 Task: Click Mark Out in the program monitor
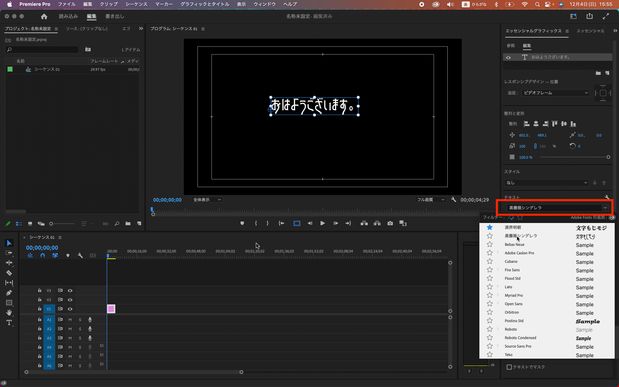click(267, 224)
